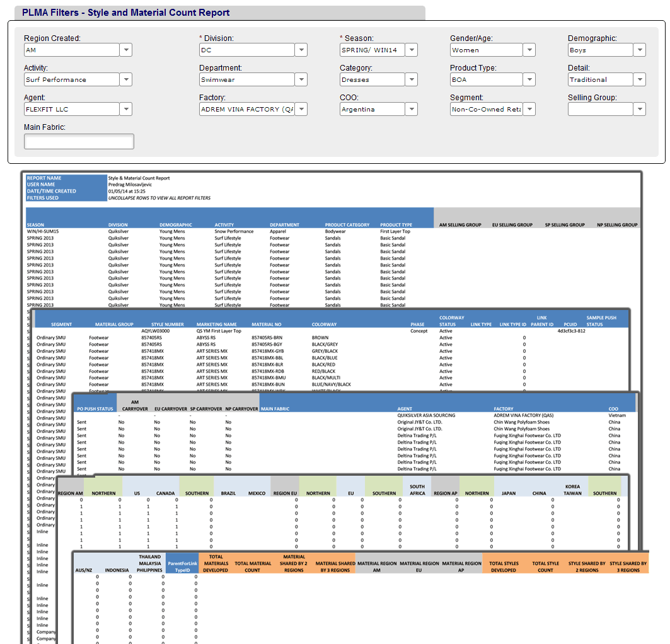This screenshot has height=644, width=670.
Task: Click the UNCOLLAPSE ROWS TO VIEW ALL REPORT FILTERS note
Action: pyautogui.click(x=159, y=198)
